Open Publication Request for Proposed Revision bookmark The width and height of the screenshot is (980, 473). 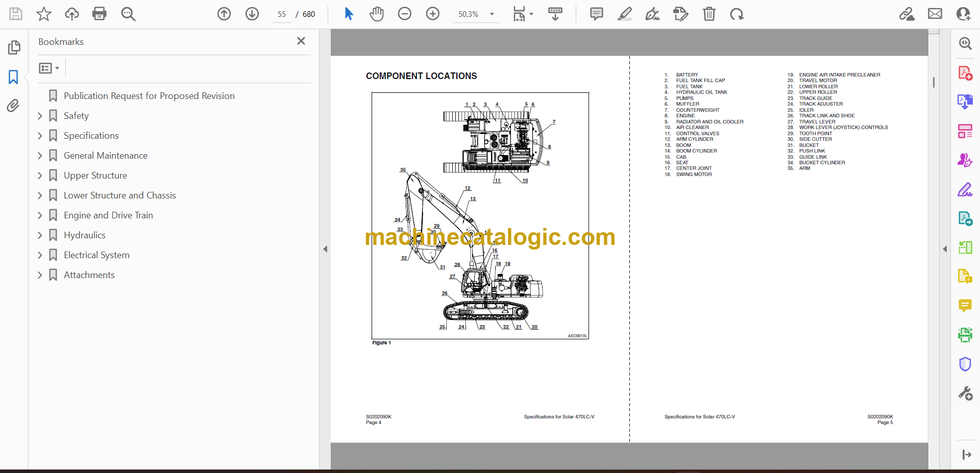coord(149,96)
